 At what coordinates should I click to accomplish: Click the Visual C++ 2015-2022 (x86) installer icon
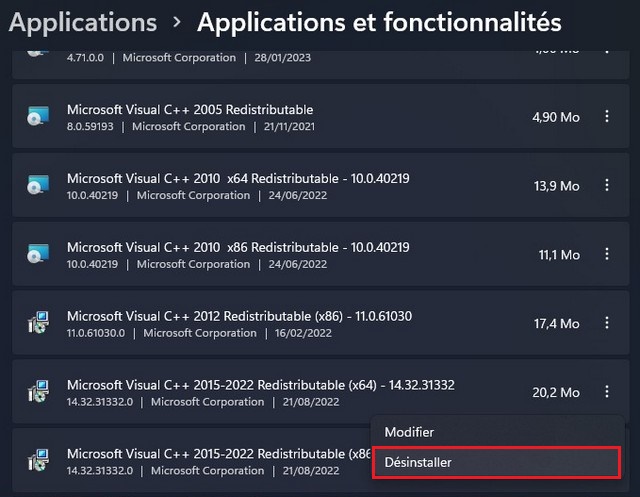tap(38, 460)
